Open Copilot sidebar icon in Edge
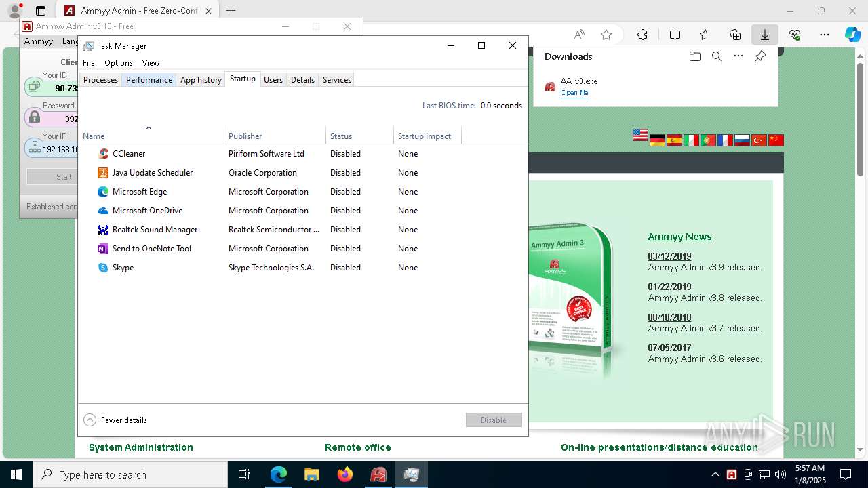The image size is (868, 488). point(852,35)
